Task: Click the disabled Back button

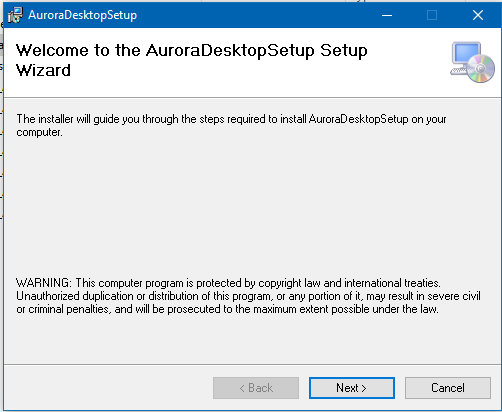Action: point(256,388)
